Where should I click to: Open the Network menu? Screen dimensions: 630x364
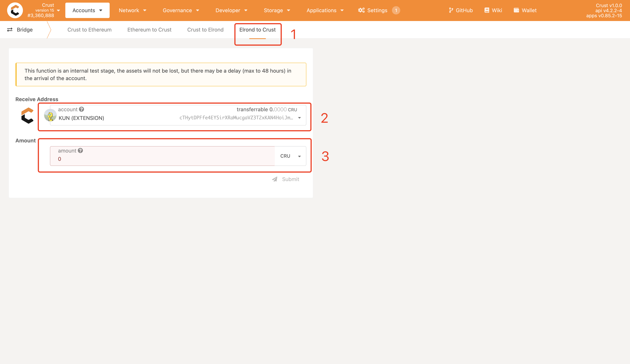click(x=133, y=10)
